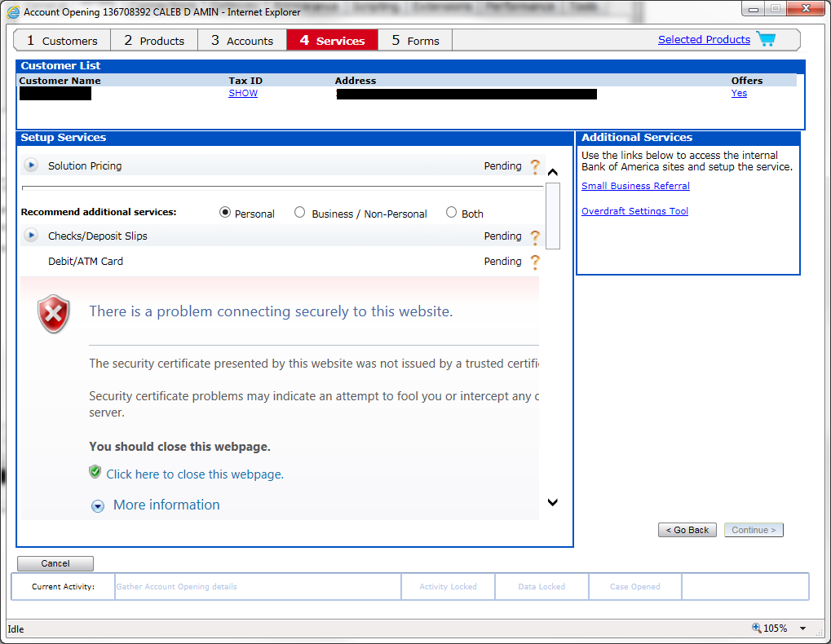Click the Recommend additional services label
The image size is (831, 644).
pos(99,212)
